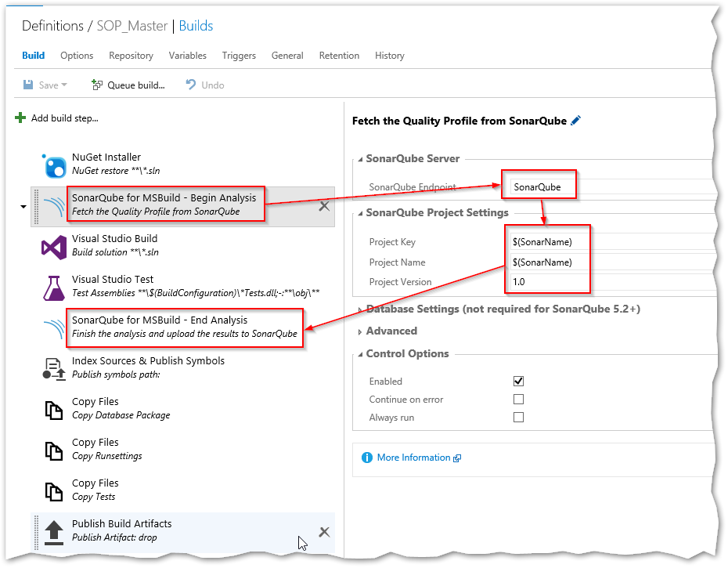Open the Triggers tab
Image resolution: width=728 pixels, height=568 pixels.
click(239, 56)
